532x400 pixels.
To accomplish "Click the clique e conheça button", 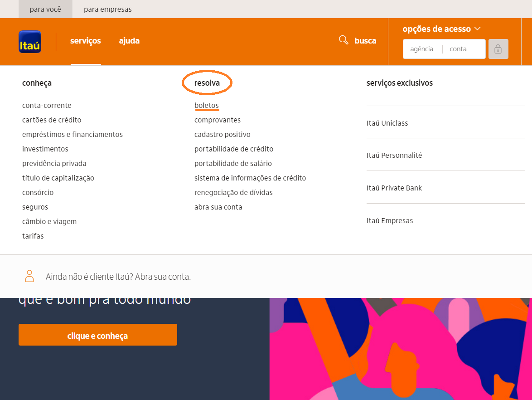I will (x=98, y=335).
